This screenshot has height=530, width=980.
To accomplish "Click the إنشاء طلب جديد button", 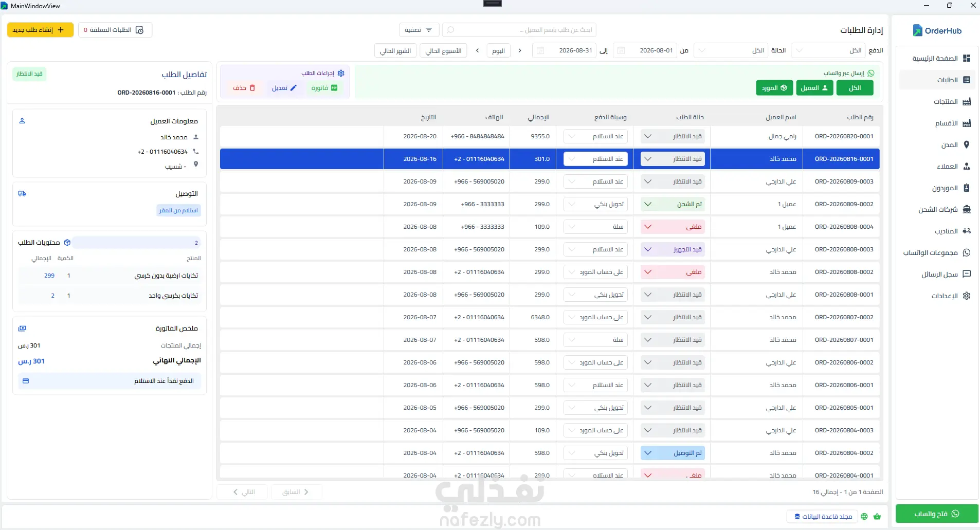I will coord(40,30).
